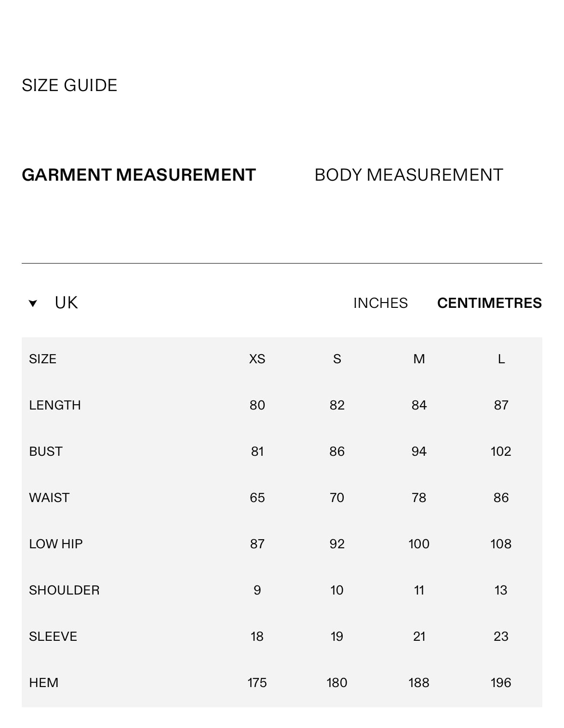The image size is (564, 728).
Task: Click the L bust value 102
Action: click(x=501, y=451)
